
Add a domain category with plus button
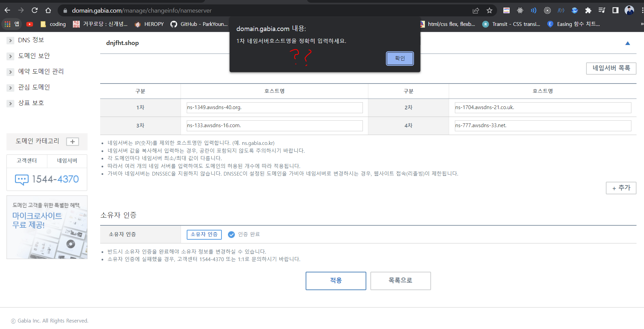coord(73,141)
